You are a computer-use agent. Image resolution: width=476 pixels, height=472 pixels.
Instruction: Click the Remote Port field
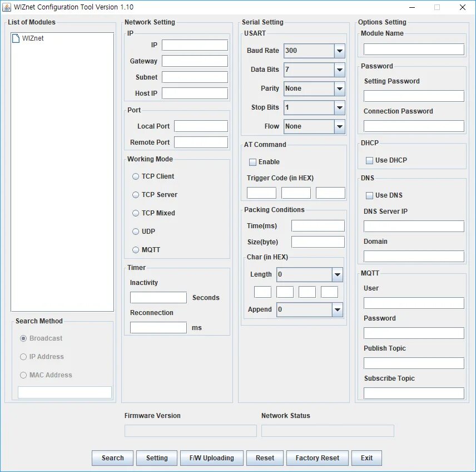coord(201,142)
